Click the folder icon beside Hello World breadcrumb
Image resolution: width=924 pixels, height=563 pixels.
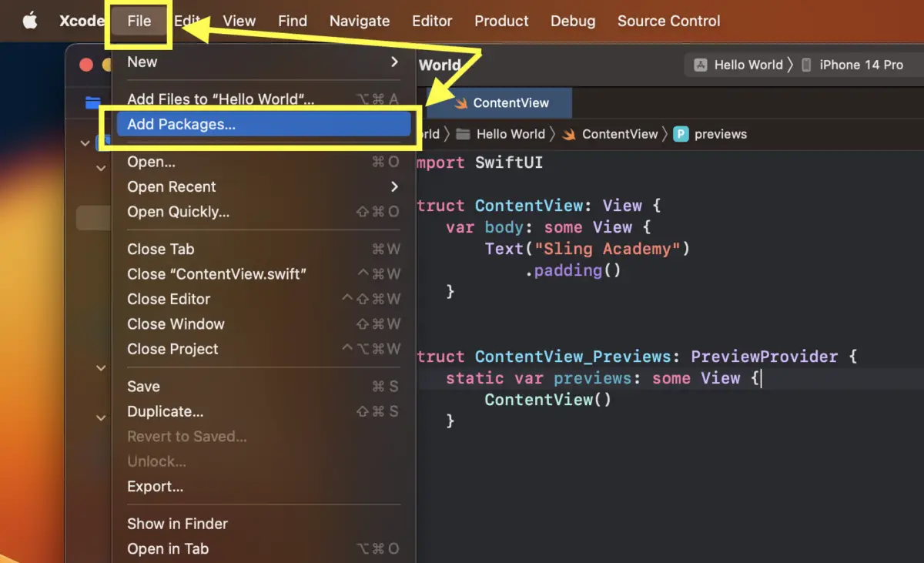click(x=463, y=134)
